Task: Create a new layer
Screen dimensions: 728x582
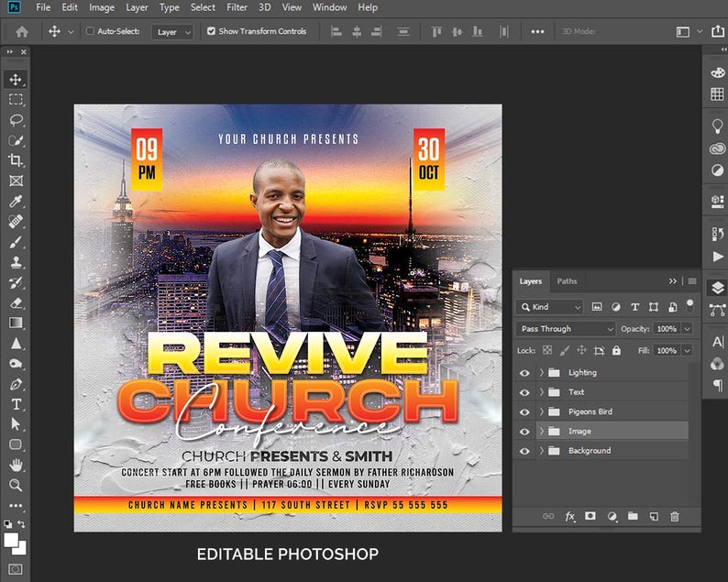Action: pyautogui.click(x=654, y=516)
